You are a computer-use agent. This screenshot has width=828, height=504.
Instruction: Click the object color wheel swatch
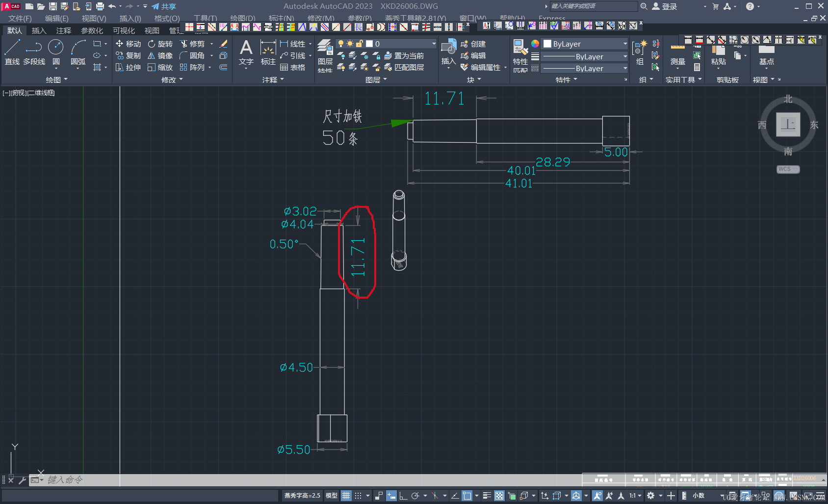coord(535,44)
